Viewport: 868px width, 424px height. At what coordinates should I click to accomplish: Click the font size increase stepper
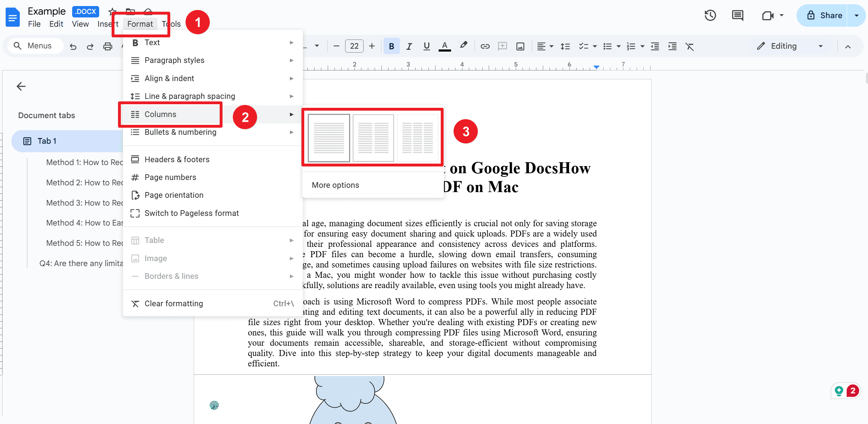(x=372, y=46)
